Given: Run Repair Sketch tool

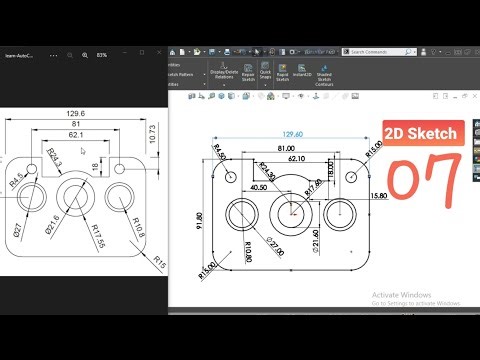Looking at the screenshot, I should tap(248, 73).
